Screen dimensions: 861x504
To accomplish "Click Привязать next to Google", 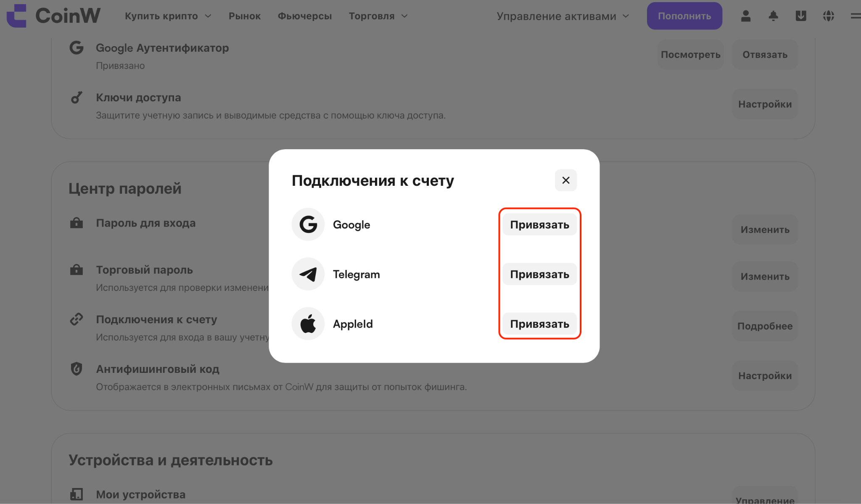I will click(540, 224).
